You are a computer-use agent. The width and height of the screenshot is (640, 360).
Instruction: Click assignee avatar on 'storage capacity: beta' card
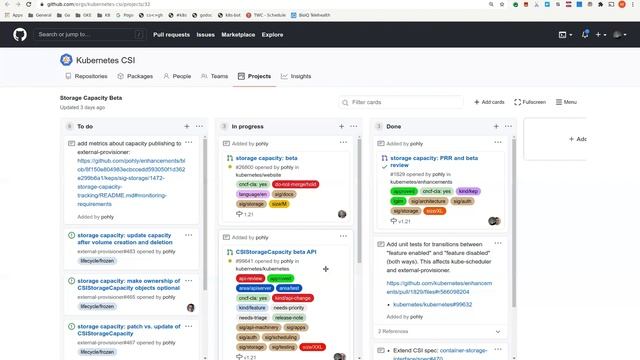click(x=342, y=214)
